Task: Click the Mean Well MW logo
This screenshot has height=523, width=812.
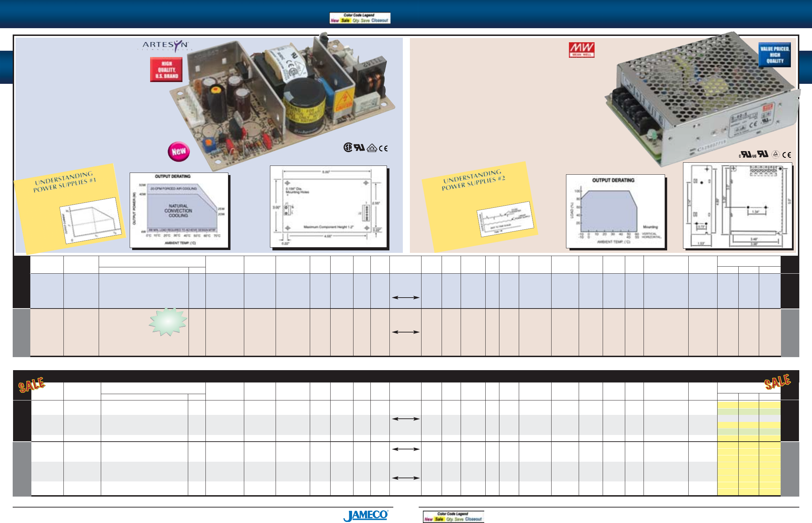Action: tap(582, 50)
